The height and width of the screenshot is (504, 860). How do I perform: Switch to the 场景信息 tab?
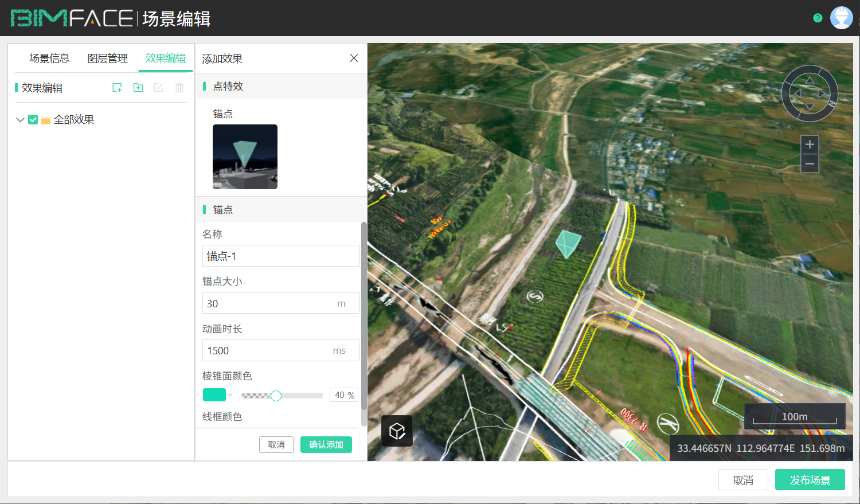click(x=49, y=58)
